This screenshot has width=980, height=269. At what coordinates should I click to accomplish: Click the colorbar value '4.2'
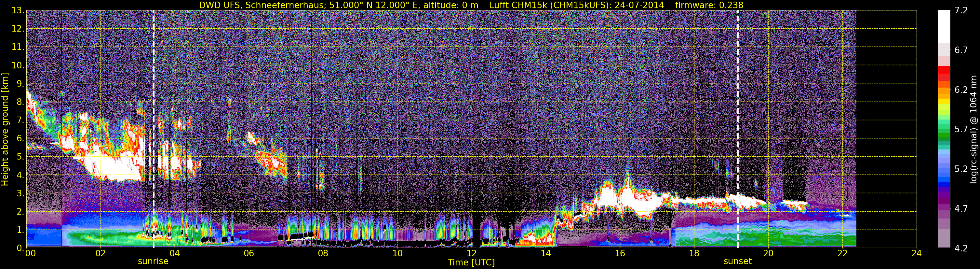[x=961, y=248]
